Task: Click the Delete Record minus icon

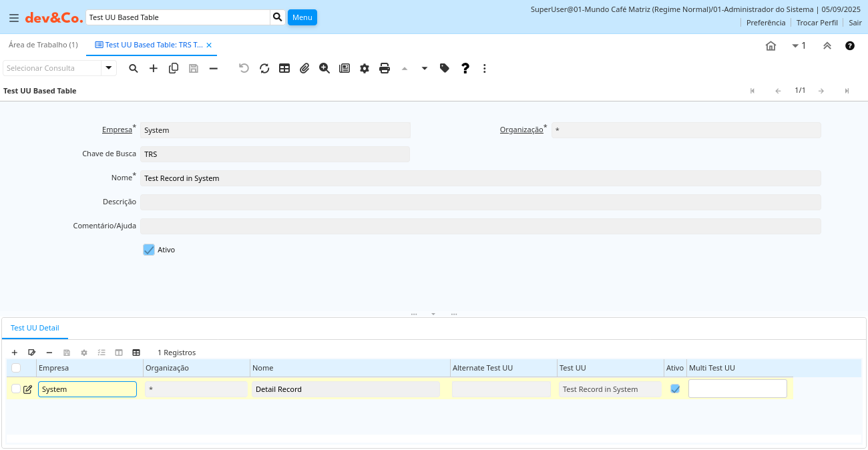Action: pyautogui.click(x=214, y=68)
